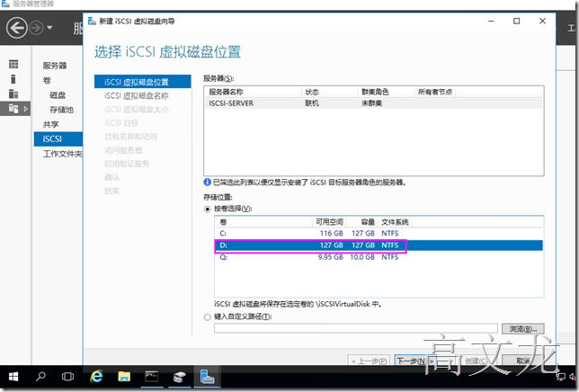The height and width of the screenshot is (392, 579).
Task: Open the Local Server icon in sidebar
Action: 13,79
